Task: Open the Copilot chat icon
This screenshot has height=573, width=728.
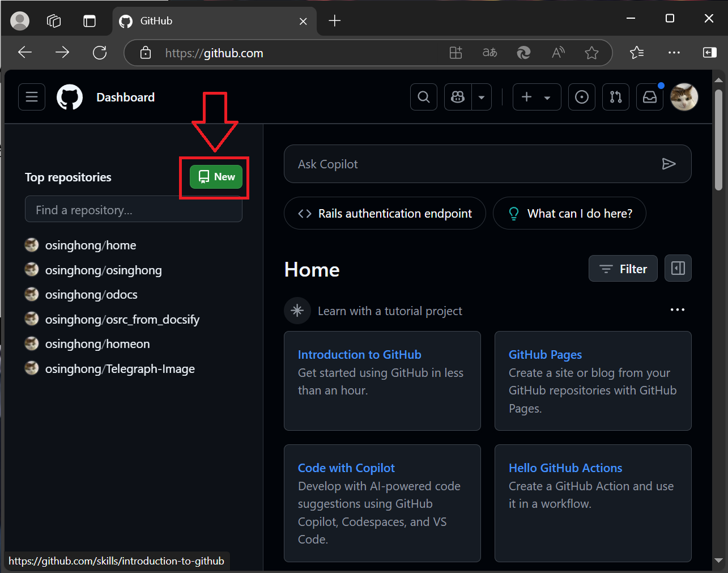Action: (458, 97)
